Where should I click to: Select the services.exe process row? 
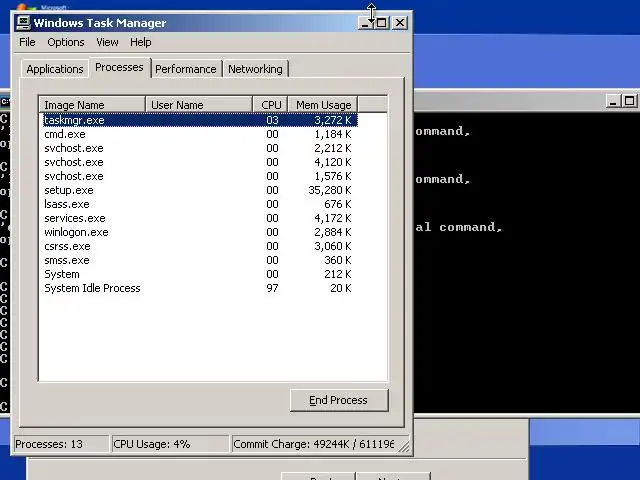(x=200, y=218)
